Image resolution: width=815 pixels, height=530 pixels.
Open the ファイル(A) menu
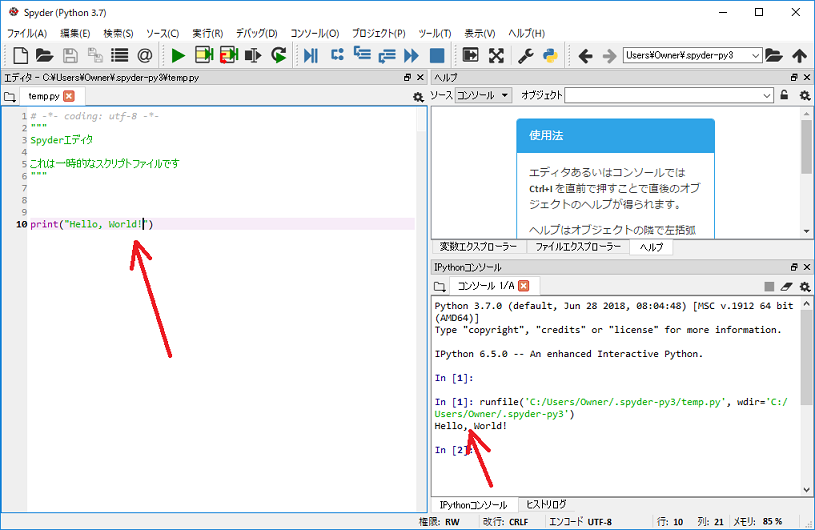coord(27,33)
